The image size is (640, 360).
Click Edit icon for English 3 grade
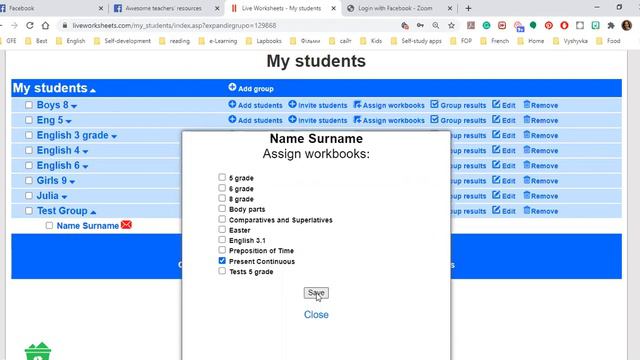(x=496, y=134)
